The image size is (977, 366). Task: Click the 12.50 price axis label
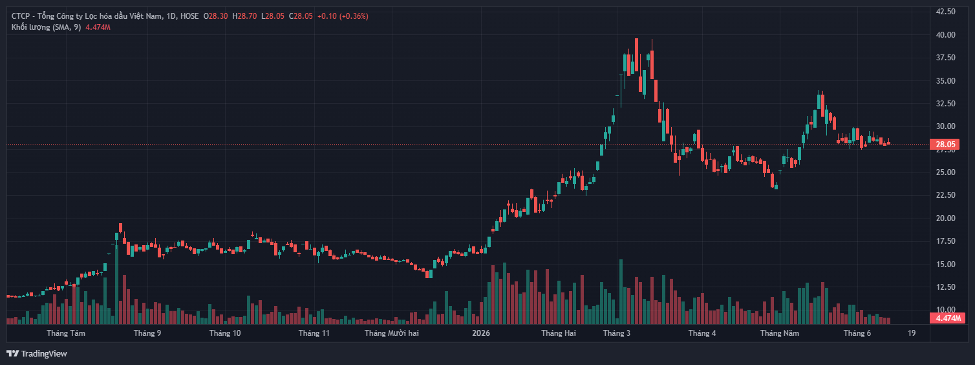[946, 287]
